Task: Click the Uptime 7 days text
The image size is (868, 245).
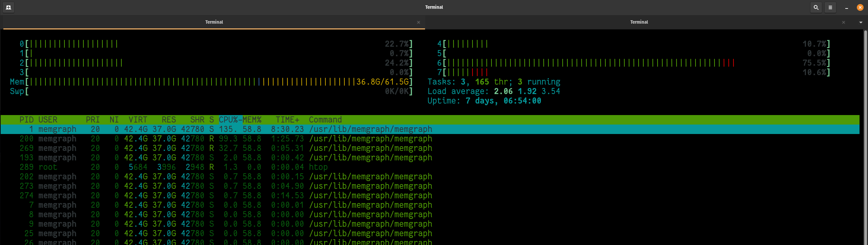Action: 484,101
